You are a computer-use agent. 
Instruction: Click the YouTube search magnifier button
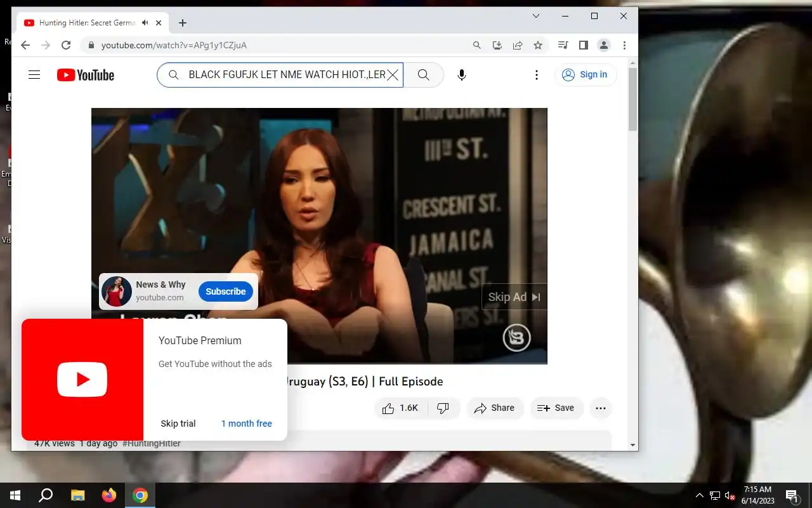pos(424,75)
